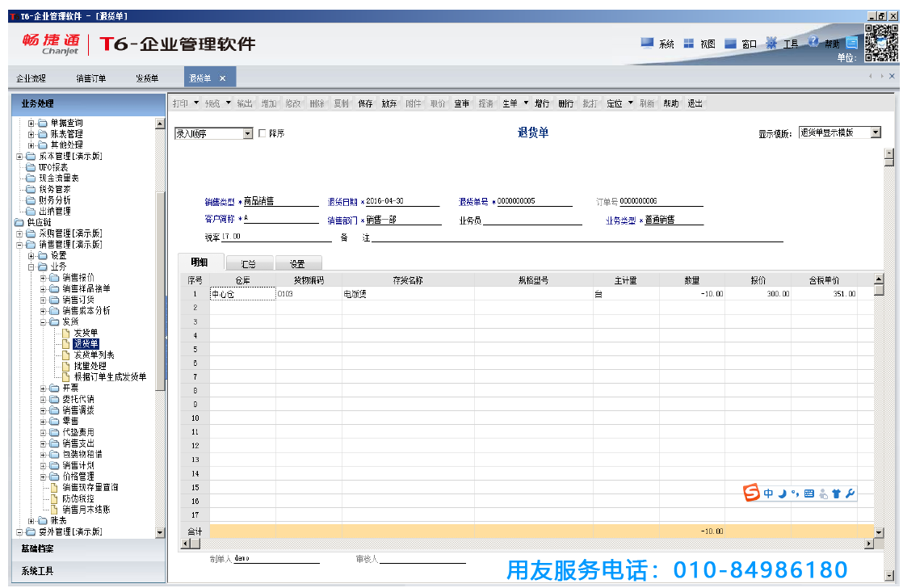Click moon icon in IME bar

click(782, 493)
